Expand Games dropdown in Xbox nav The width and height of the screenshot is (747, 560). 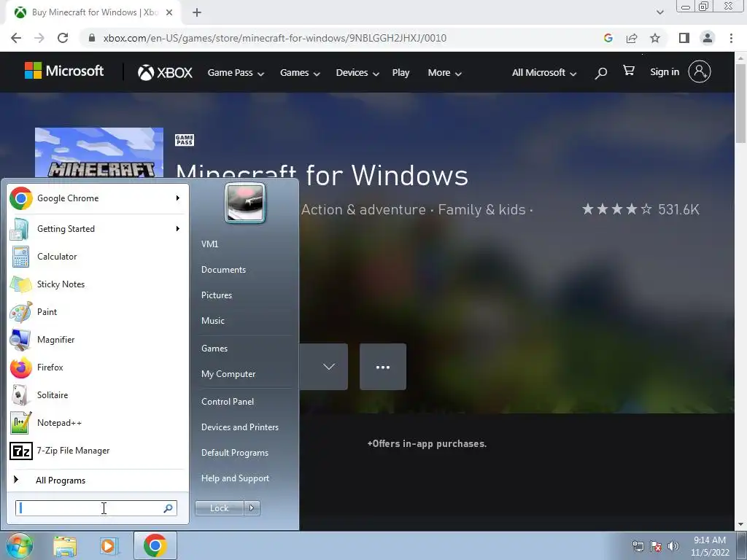click(x=300, y=73)
